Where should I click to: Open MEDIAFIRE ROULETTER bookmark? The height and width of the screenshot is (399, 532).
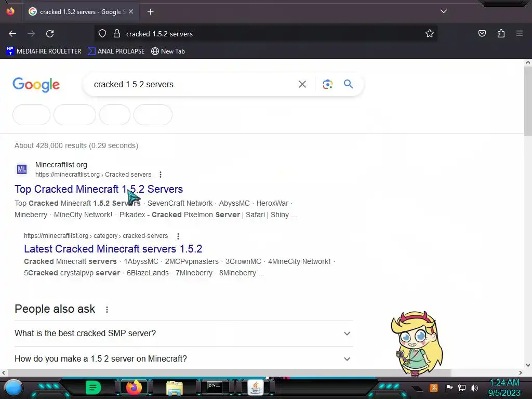coord(44,51)
